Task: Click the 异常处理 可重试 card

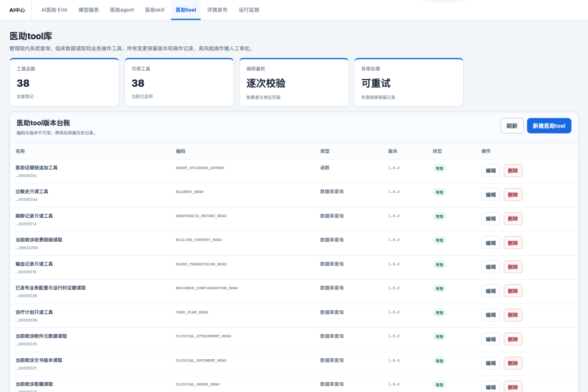Action: [408, 82]
